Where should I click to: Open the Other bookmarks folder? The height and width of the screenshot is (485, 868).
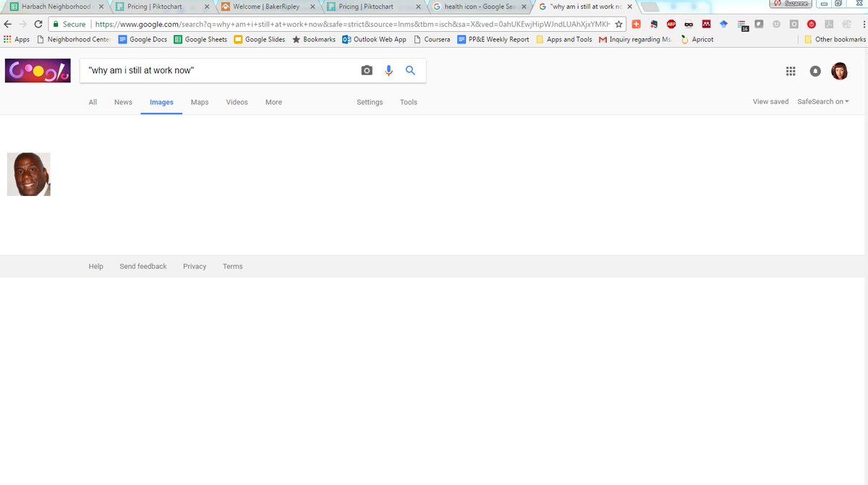(x=835, y=39)
